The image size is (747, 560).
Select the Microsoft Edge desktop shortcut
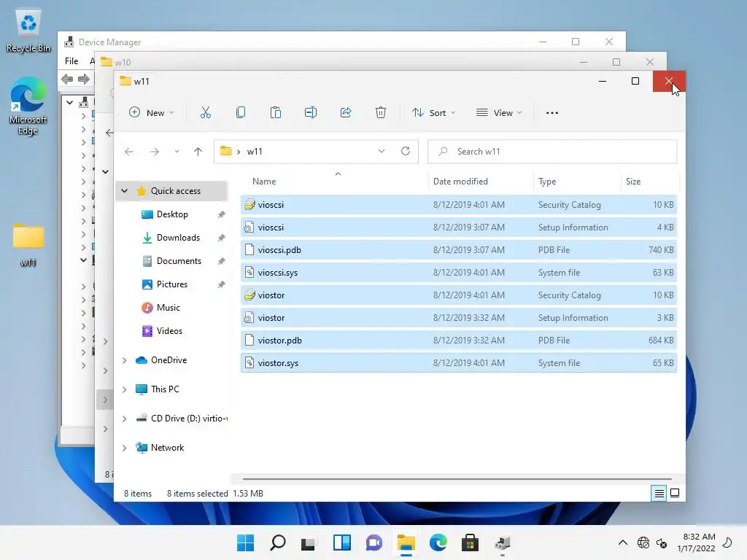[x=28, y=106]
